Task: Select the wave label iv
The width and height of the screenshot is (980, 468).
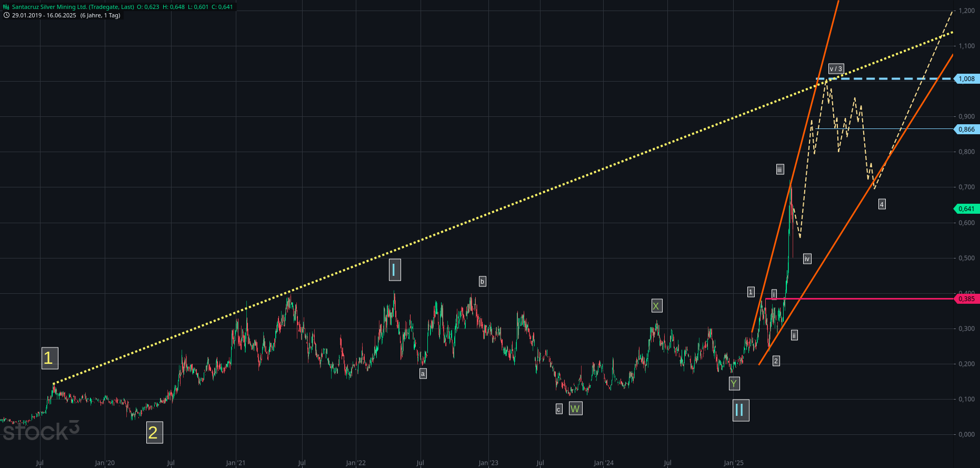Action: click(807, 259)
